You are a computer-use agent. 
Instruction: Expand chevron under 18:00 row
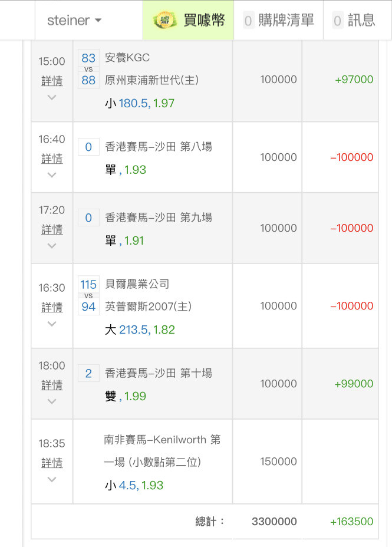point(52,401)
